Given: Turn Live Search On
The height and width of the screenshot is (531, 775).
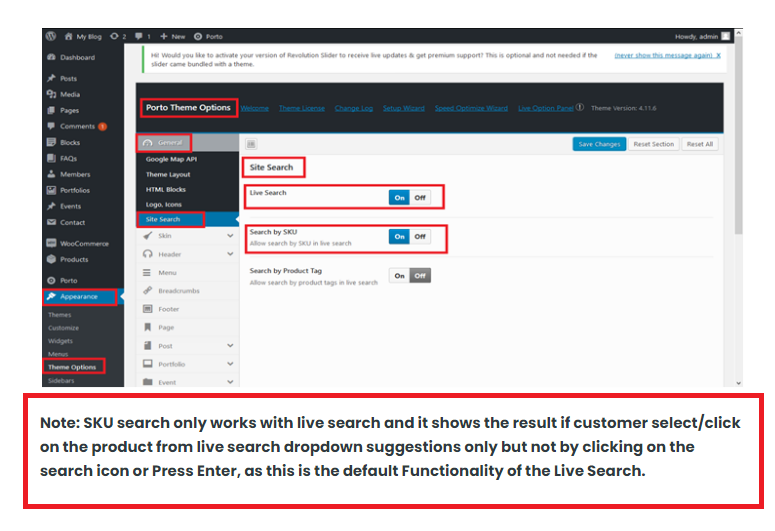Looking at the screenshot, I should 399,198.
